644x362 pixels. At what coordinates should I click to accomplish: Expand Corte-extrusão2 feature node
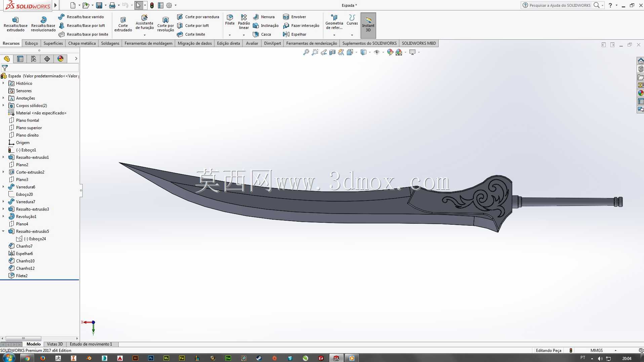tap(3, 172)
